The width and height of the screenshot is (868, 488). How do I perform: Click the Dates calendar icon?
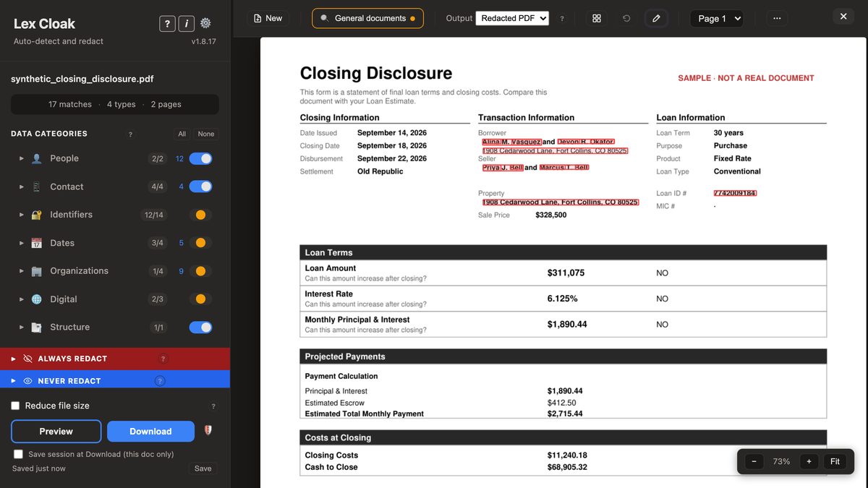tap(37, 243)
